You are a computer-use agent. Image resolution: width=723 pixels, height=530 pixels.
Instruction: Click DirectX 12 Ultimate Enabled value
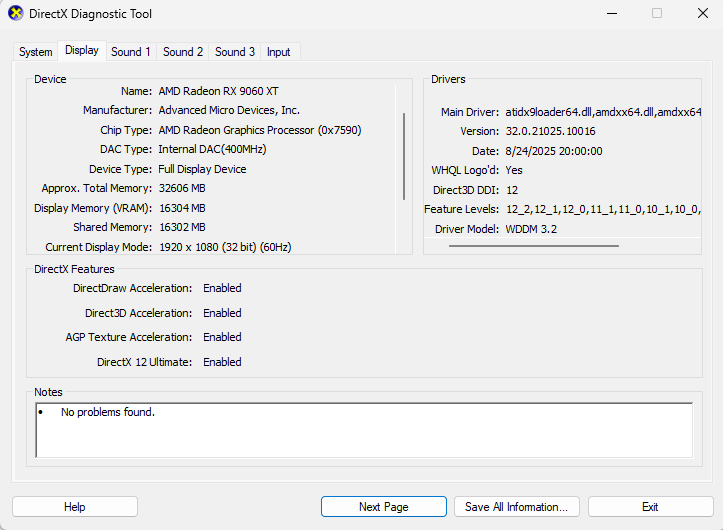tap(222, 362)
